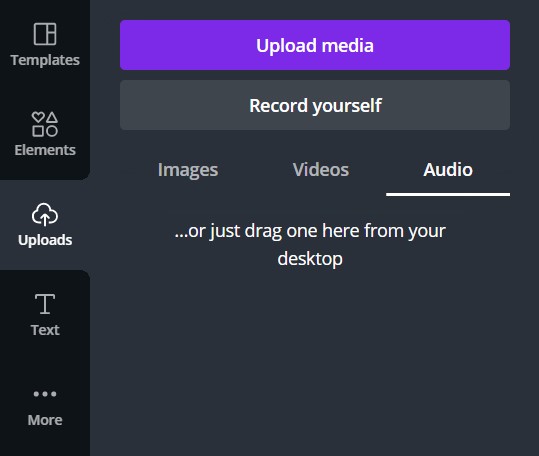539x456 pixels.
Task: Switch to the Images tab
Action: [188, 170]
